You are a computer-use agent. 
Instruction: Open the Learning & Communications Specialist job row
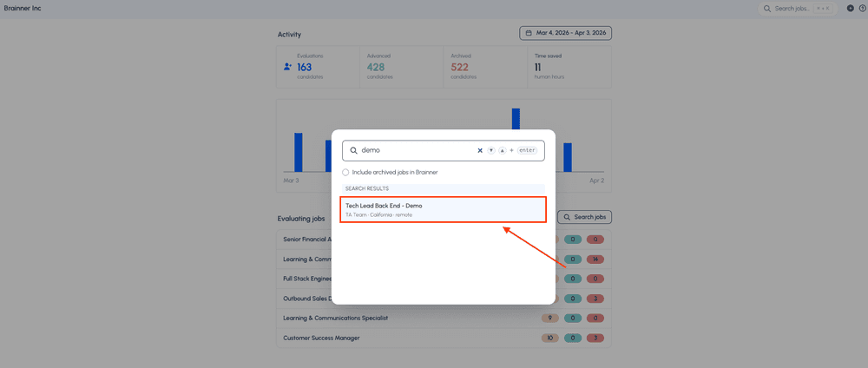point(444,319)
